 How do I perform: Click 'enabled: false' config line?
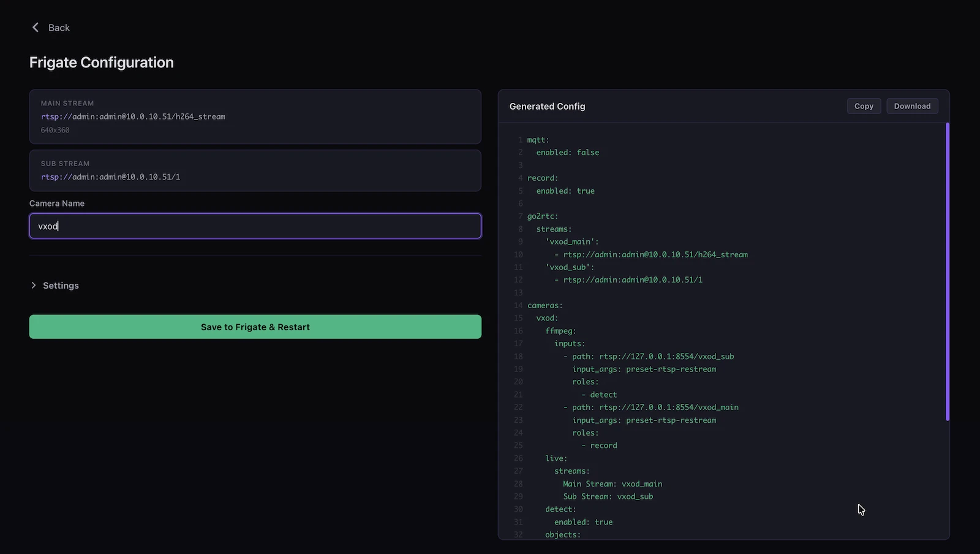tap(568, 153)
